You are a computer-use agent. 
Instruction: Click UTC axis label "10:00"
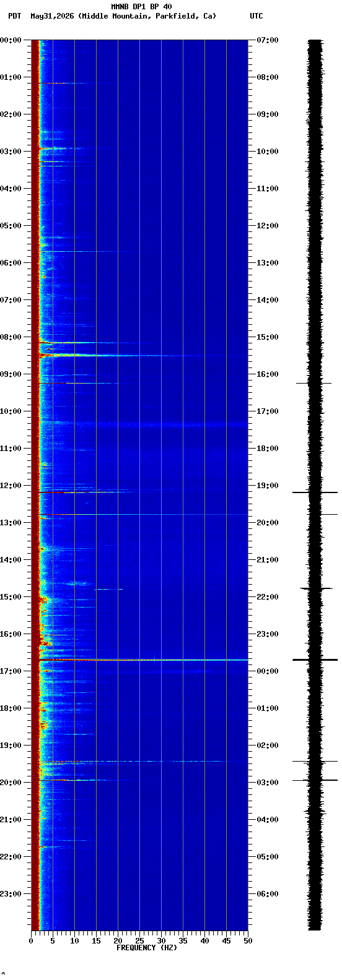(268, 152)
